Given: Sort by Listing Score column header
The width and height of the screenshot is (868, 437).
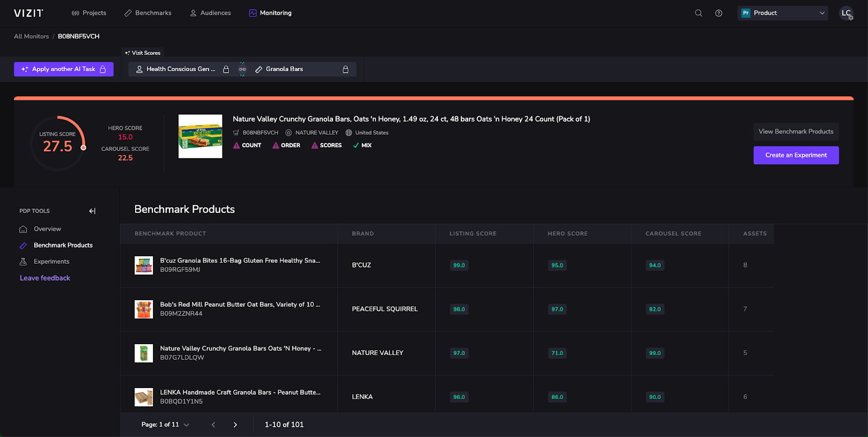Looking at the screenshot, I should coord(473,233).
